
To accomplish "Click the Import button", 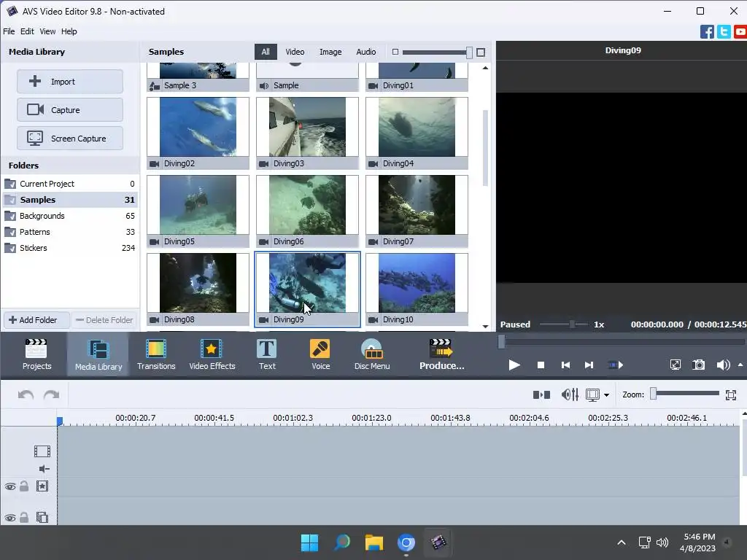I will point(70,82).
